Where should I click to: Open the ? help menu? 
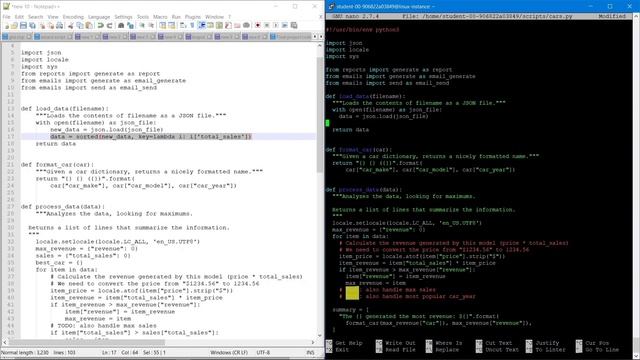coord(229,17)
